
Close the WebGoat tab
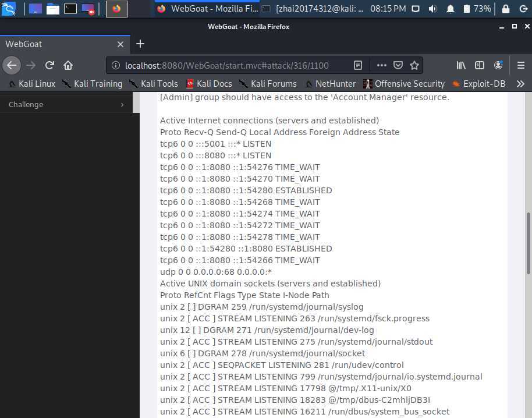tap(120, 44)
